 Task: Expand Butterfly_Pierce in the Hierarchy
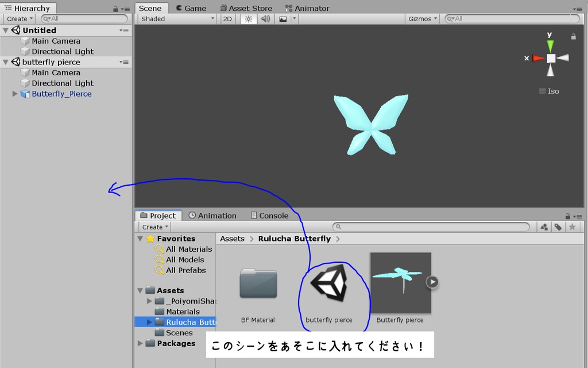(15, 94)
